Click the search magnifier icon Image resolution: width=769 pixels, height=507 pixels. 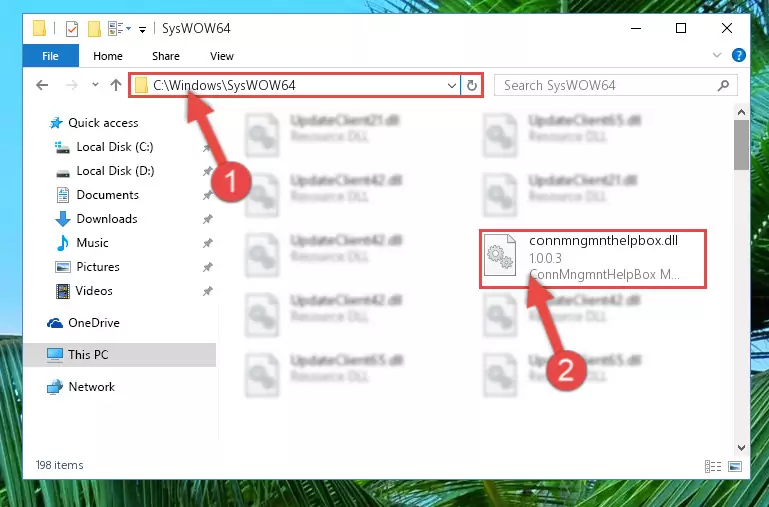723,86
